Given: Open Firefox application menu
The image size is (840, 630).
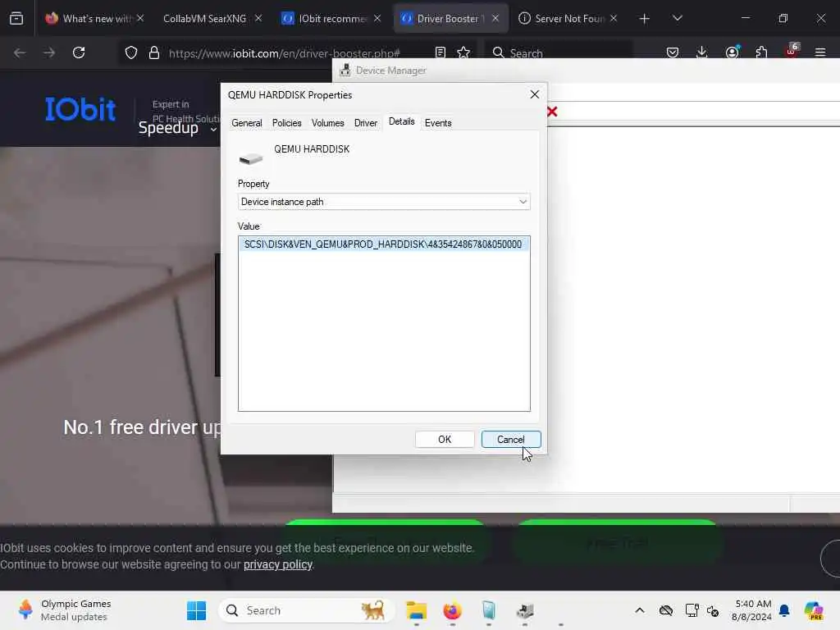Looking at the screenshot, I should pos(820,52).
